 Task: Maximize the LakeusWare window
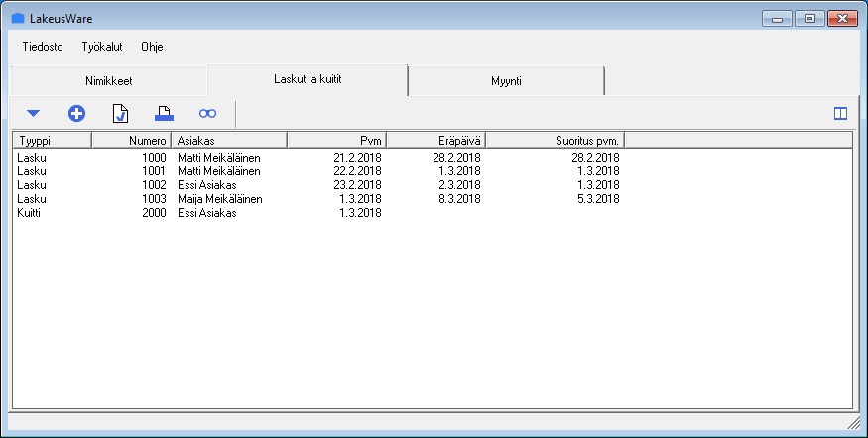(810, 18)
